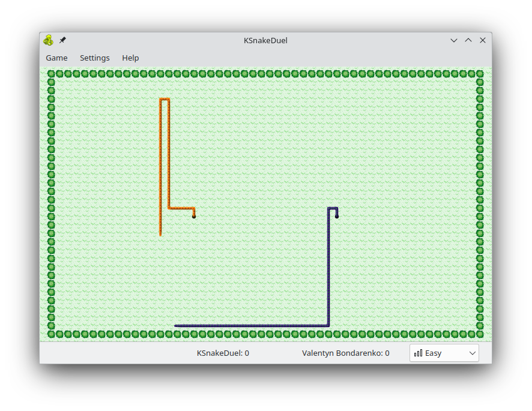Click the top-right corner border flower
The image size is (532, 411).
tap(480, 74)
